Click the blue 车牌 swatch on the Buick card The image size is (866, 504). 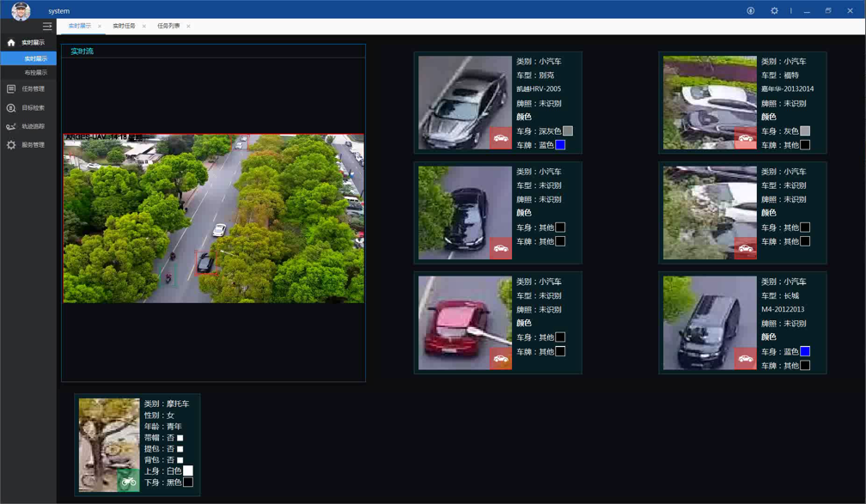560,145
